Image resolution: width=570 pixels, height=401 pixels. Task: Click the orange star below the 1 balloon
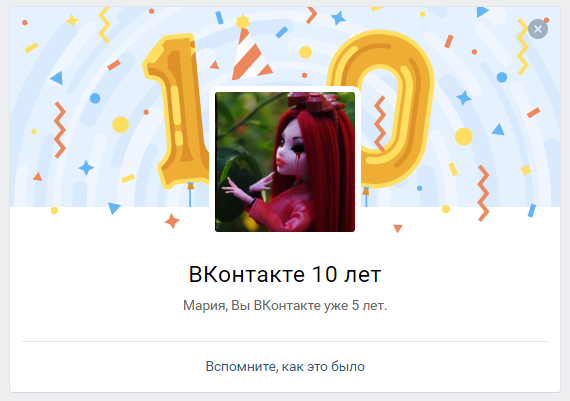pos(172,221)
